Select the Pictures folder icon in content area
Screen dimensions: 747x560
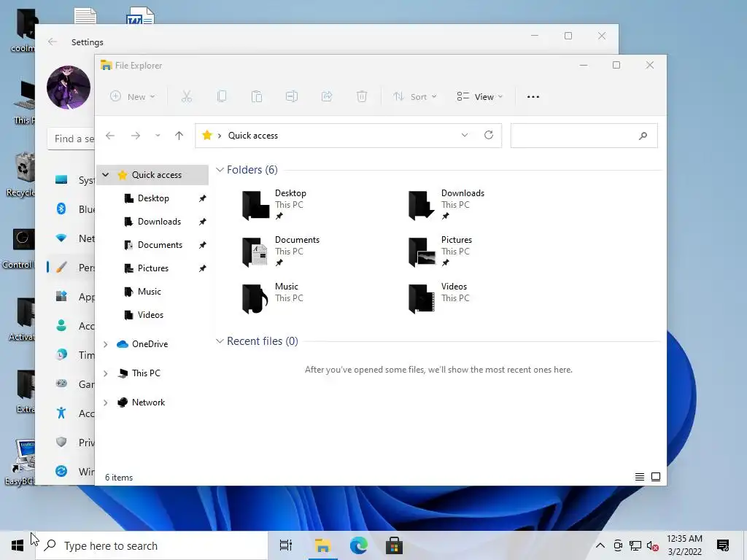point(422,252)
